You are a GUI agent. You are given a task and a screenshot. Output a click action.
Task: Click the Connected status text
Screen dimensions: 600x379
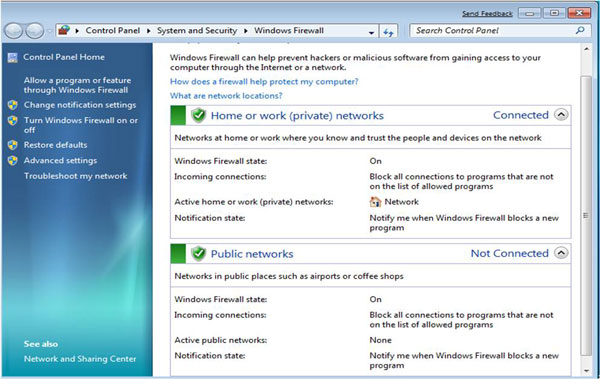click(521, 115)
